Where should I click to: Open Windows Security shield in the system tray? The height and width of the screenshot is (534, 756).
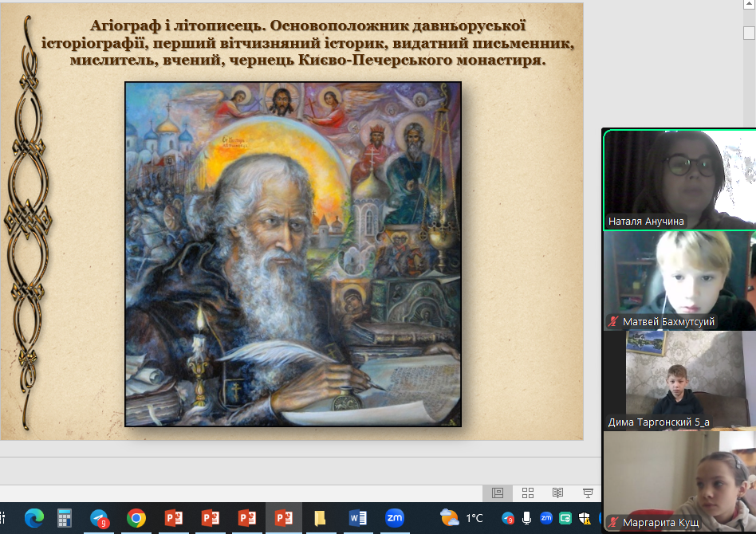(585, 519)
